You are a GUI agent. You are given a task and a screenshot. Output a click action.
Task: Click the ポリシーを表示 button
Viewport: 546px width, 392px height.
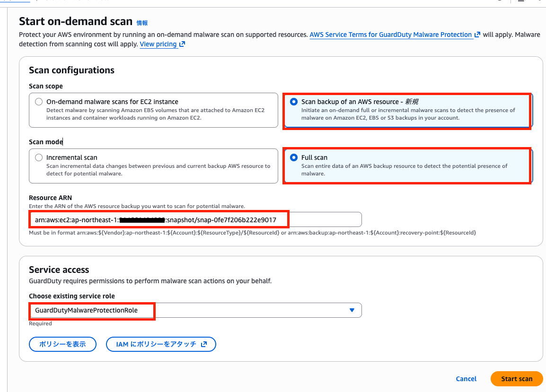[x=62, y=344]
